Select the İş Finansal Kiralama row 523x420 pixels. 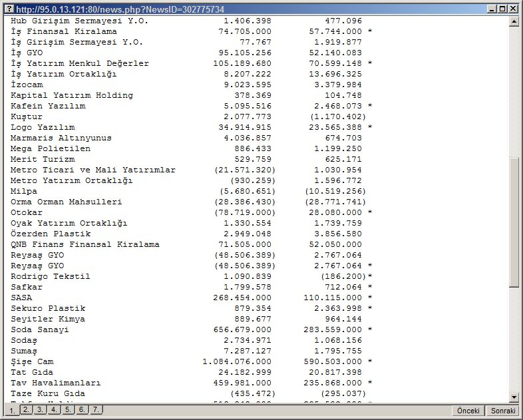(x=191, y=31)
